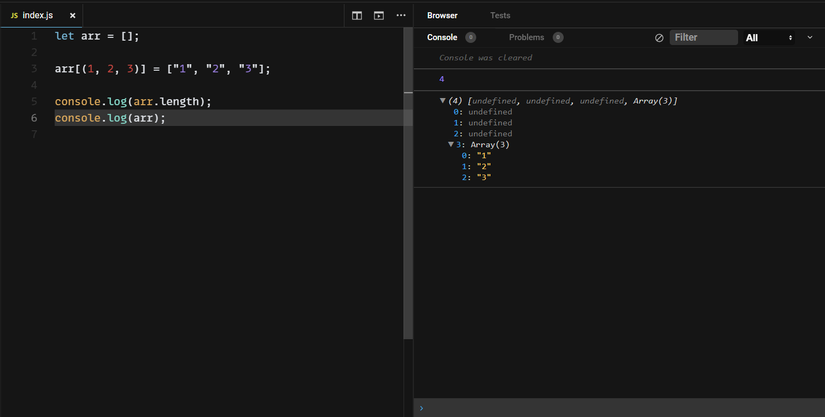The image size is (825, 417).
Task: Clear the console with the clear icon
Action: 659,38
